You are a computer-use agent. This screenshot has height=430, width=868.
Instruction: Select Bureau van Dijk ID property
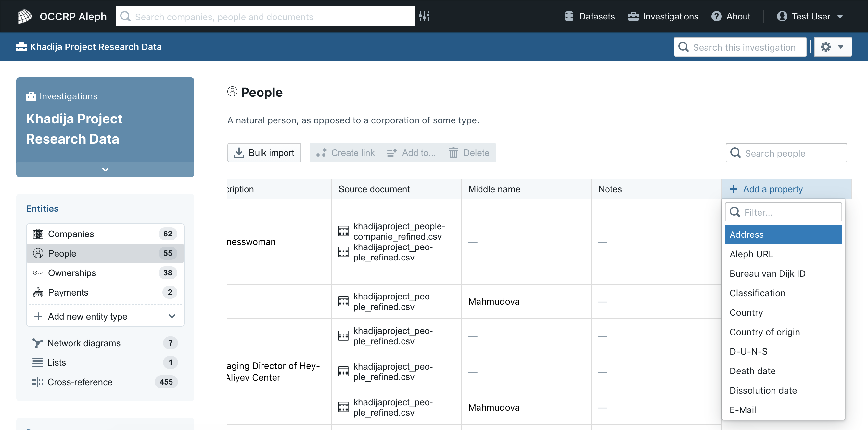[783, 273]
